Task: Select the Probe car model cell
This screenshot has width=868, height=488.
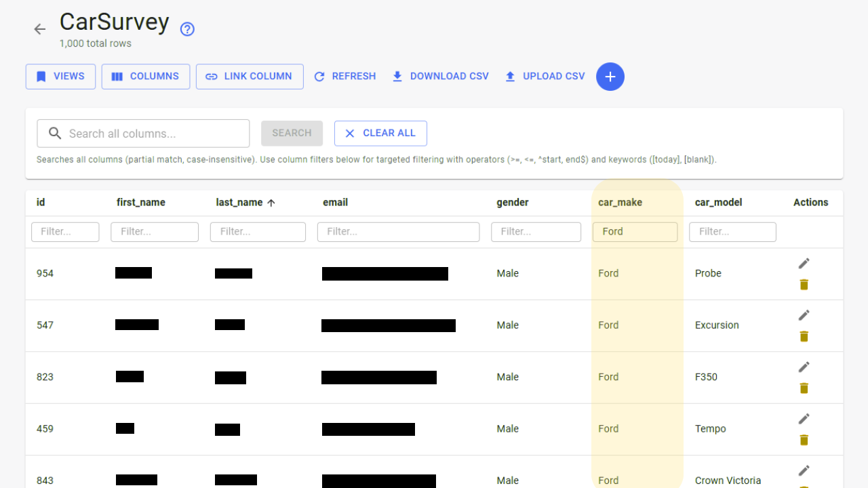Action: point(708,274)
